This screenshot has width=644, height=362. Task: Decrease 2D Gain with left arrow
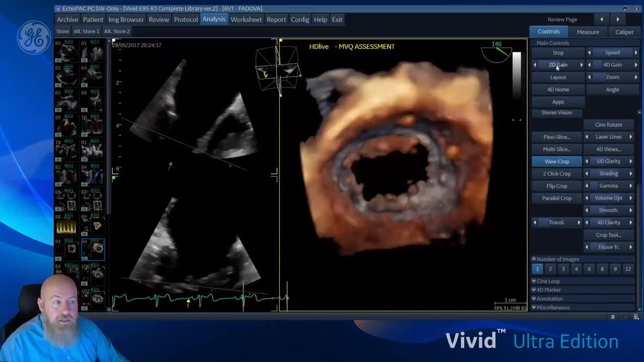click(x=535, y=65)
